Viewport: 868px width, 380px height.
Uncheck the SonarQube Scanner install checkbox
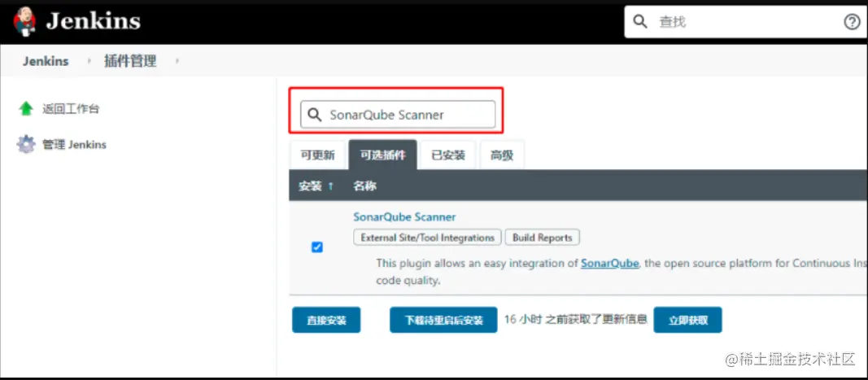click(x=317, y=247)
